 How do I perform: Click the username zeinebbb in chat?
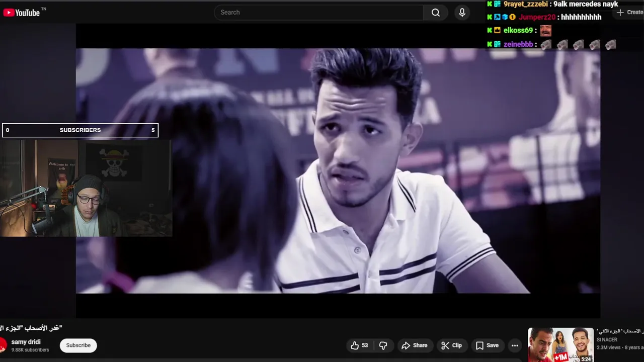click(518, 44)
